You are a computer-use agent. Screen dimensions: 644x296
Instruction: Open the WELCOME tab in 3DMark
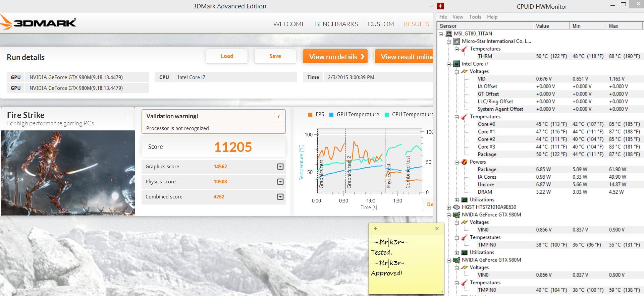(x=289, y=24)
